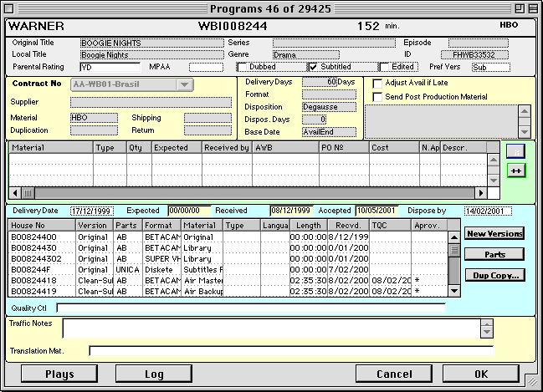This screenshot has width=543, height=392.
Task: Click the AWB column header
Action: click(x=285, y=148)
